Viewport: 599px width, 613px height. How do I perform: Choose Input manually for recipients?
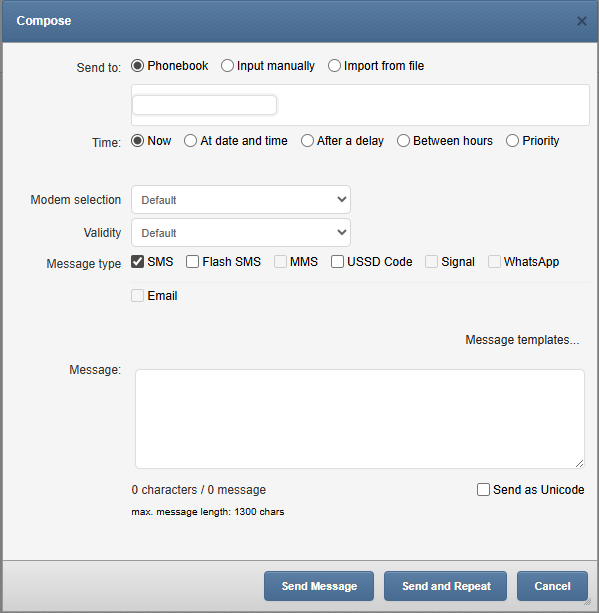[x=227, y=66]
